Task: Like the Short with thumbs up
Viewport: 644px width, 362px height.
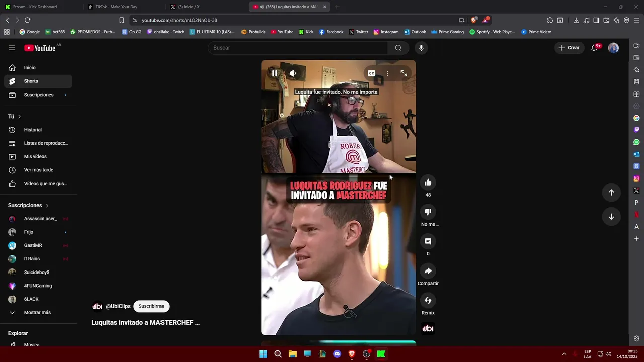Action: 428,183
